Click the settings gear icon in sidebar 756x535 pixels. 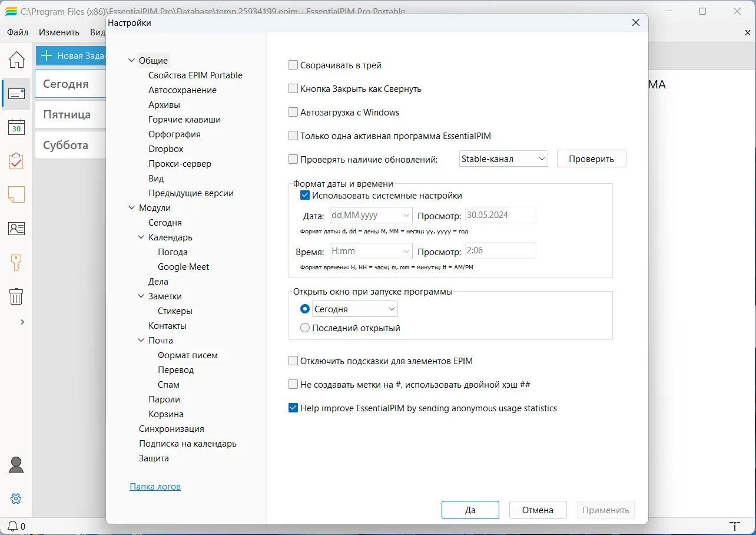pos(16,498)
